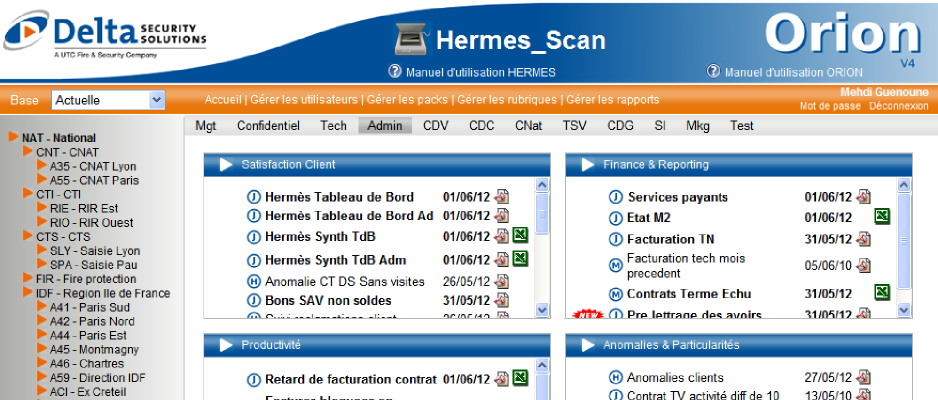938x400 pixels.
Task: Expand the NAT - National tree arrow
Action: click(x=14, y=137)
